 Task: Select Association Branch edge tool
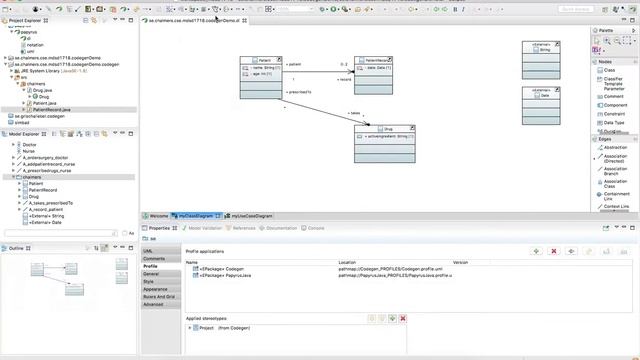pyautogui.click(x=612, y=171)
